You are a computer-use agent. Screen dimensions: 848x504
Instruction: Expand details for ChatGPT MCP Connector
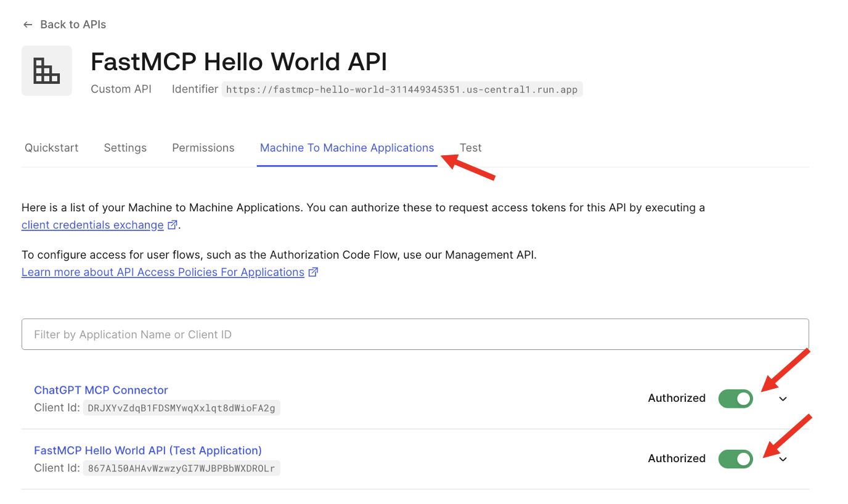click(783, 399)
